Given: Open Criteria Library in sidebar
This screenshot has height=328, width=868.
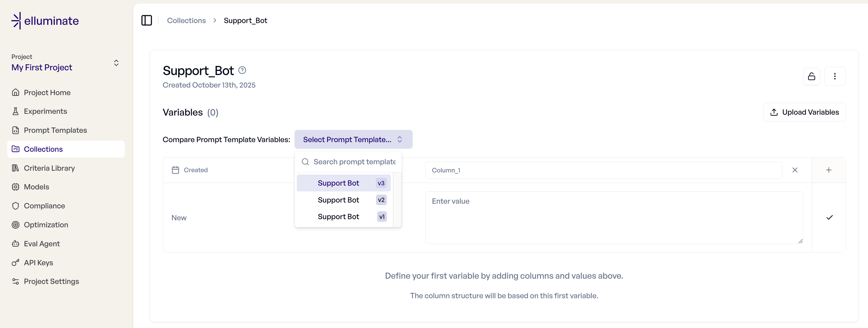Looking at the screenshot, I should (49, 168).
